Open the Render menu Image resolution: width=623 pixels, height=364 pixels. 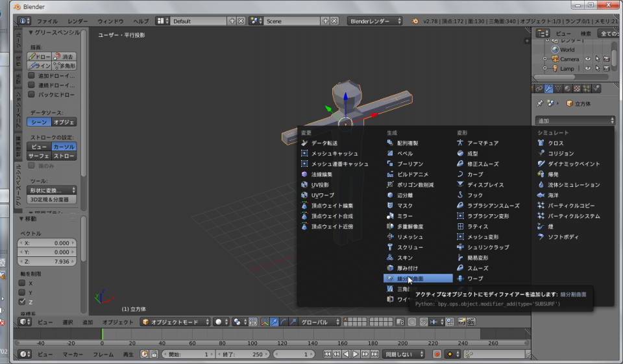77,21
